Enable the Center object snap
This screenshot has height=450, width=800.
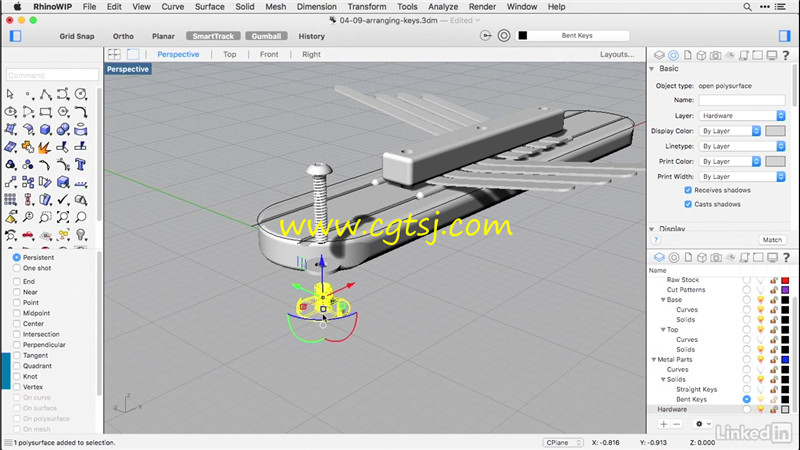[17, 323]
